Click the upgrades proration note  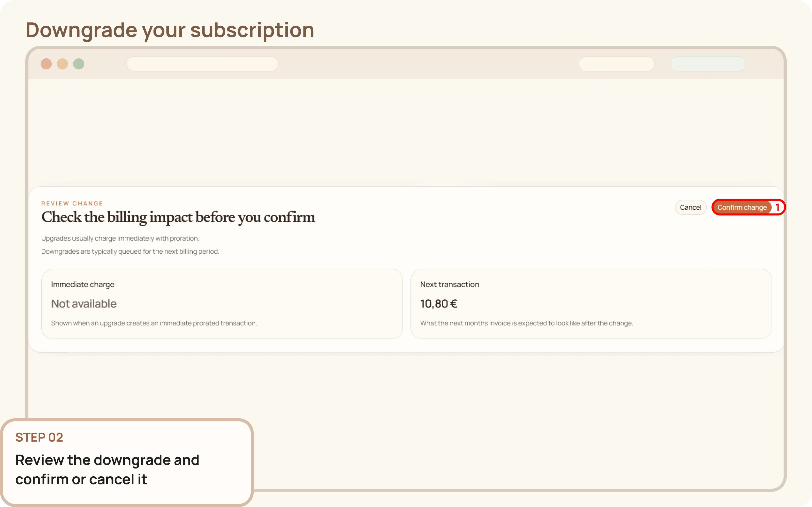(120, 238)
